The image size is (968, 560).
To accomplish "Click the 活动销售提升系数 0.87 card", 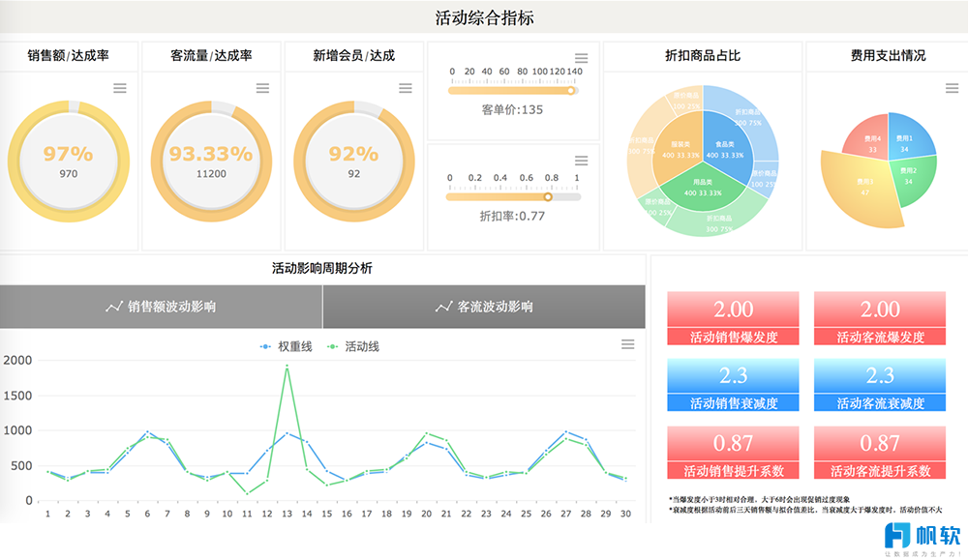I will [733, 453].
